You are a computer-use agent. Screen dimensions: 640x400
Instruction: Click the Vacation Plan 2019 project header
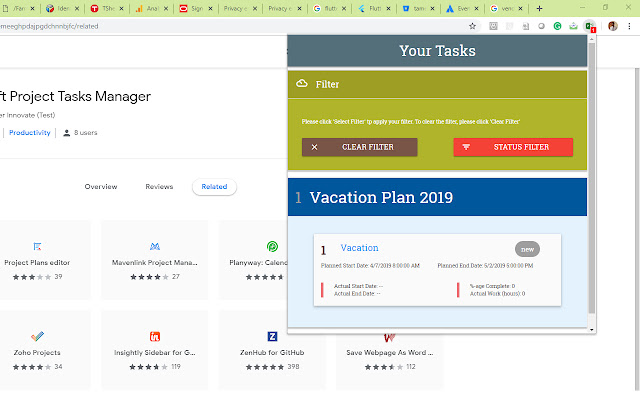pyautogui.click(x=437, y=197)
